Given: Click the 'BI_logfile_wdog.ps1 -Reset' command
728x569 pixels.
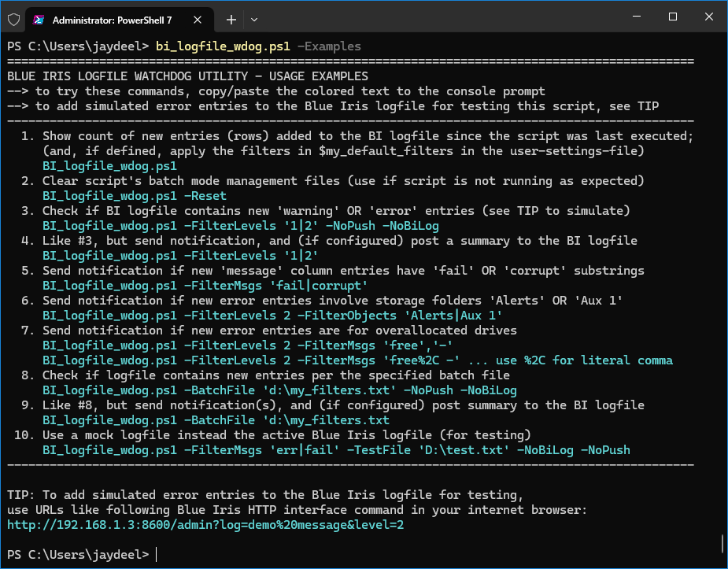Looking at the screenshot, I should (x=135, y=196).
